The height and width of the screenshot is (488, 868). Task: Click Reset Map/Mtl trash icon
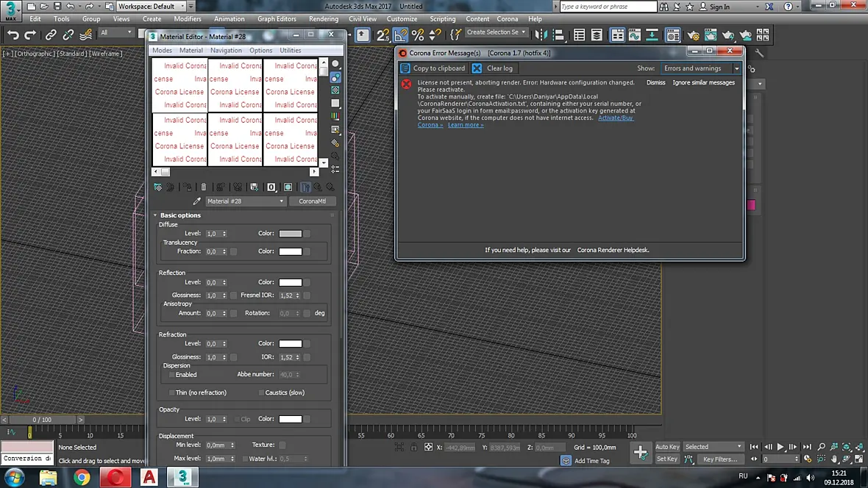point(204,187)
